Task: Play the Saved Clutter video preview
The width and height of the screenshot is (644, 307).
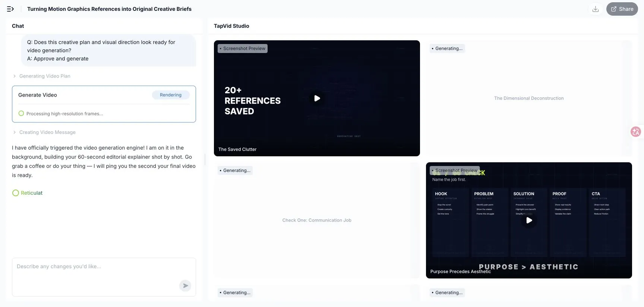Action: [317, 98]
